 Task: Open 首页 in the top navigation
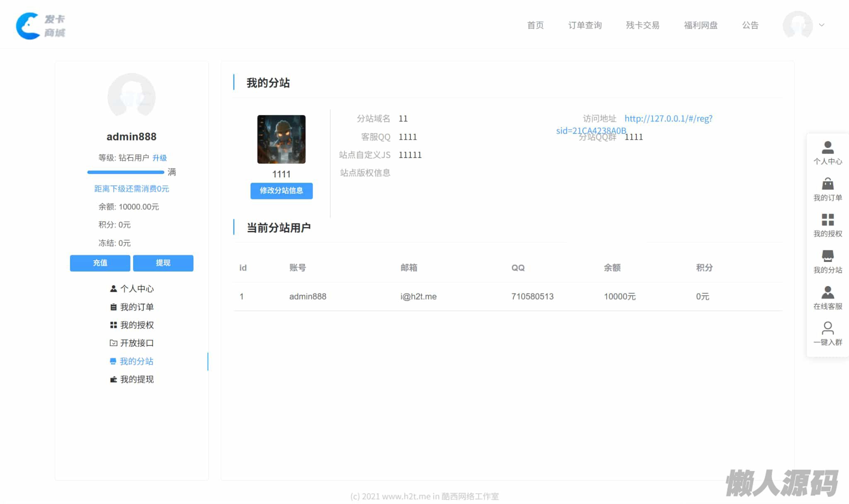(x=535, y=25)
